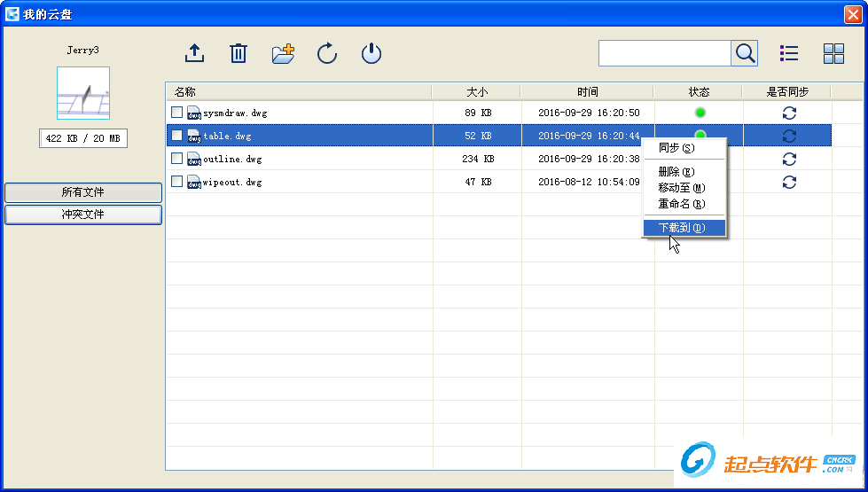Choose 同步 in the context menu
The width and height of the screenshot is (868, 492).
coord(676,148)
